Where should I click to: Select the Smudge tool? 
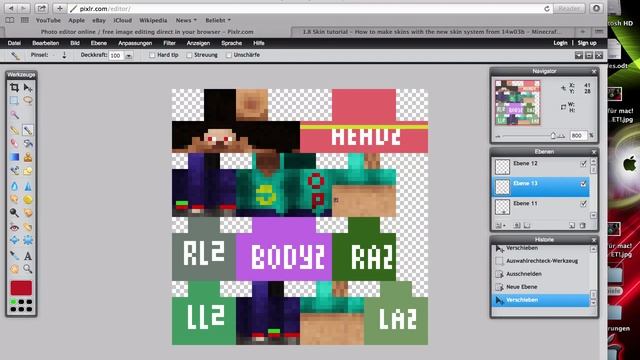pyautogui.click(x=14, y=199)
